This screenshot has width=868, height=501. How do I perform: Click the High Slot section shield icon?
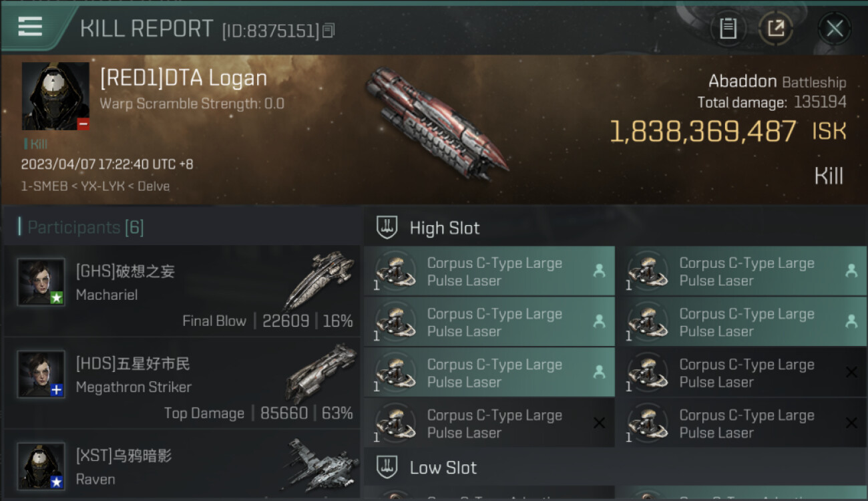point(387,228)
